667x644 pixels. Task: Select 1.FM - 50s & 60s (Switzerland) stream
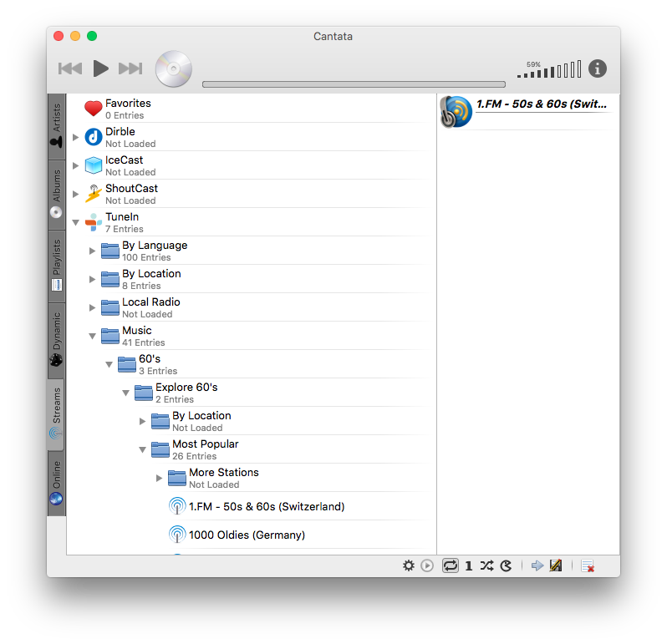click(x=267, y=507)
